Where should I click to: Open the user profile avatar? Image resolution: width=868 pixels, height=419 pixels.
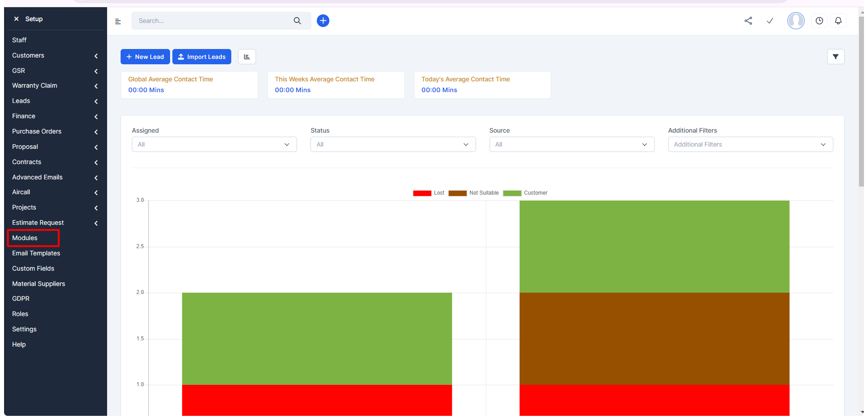coord(796,21)
